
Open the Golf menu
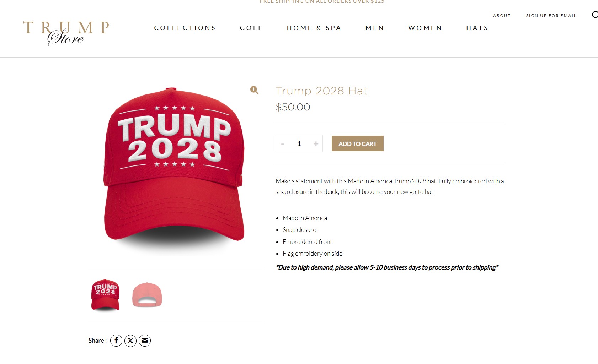pos(251,28)
